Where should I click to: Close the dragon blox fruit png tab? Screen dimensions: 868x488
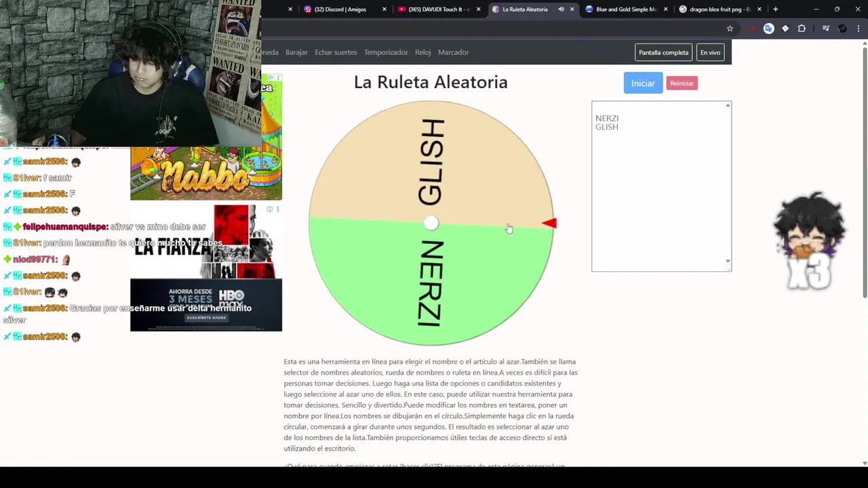759,9
